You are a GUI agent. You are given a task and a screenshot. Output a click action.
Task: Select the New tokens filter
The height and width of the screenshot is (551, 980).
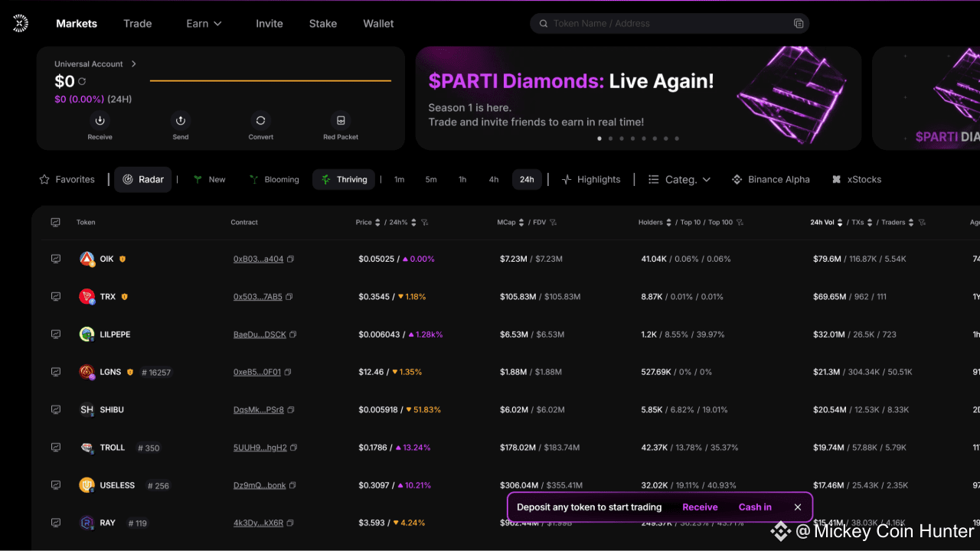tap(209, 180)
